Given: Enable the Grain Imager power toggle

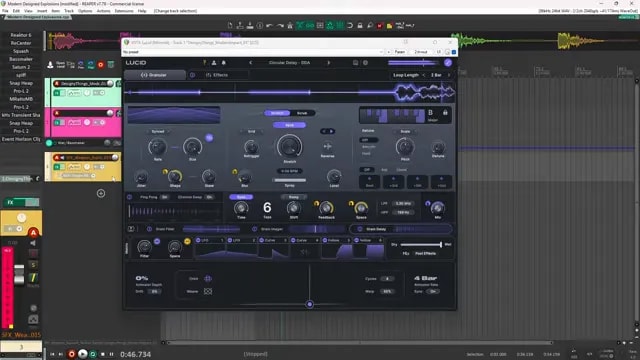Looking at the screenshot, I should [255, 229].
